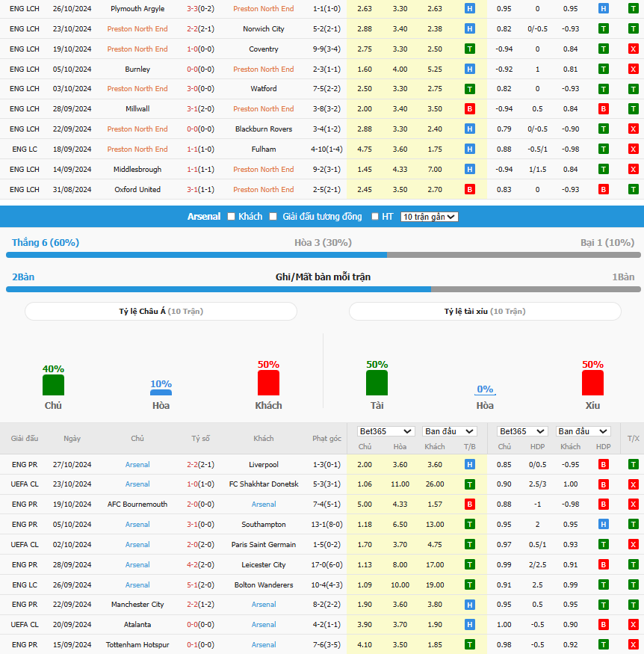Image resolution: width=644 pixels, height=654 pixels.
Task: Open first Bet365 dropdown above Chủ/Hòa odds
Action: point(386,431)
